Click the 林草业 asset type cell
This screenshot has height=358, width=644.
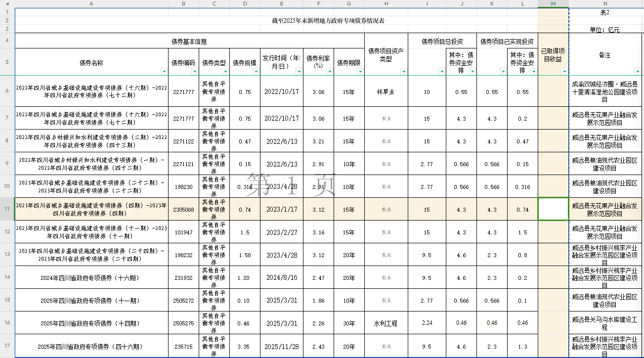click(386, 91)
